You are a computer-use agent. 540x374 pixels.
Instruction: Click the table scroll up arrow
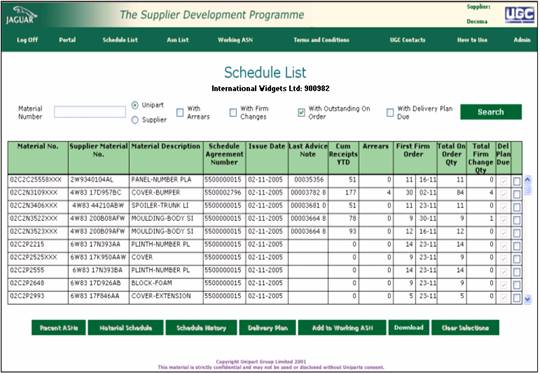[528, 179]
